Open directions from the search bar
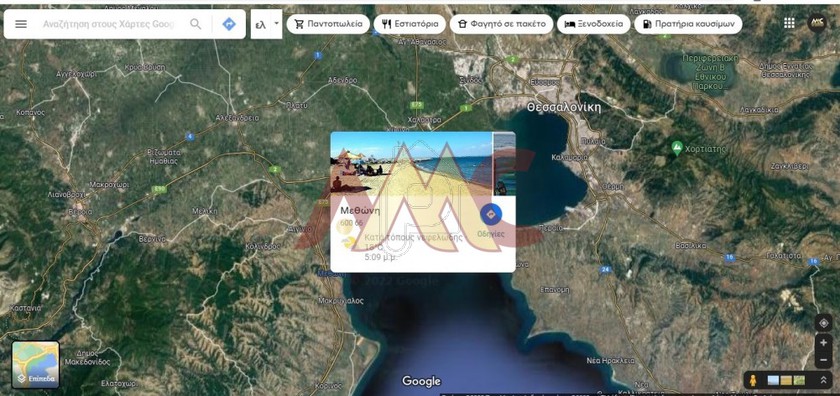This screenshot has width=840, height=396. pos(229,24)
